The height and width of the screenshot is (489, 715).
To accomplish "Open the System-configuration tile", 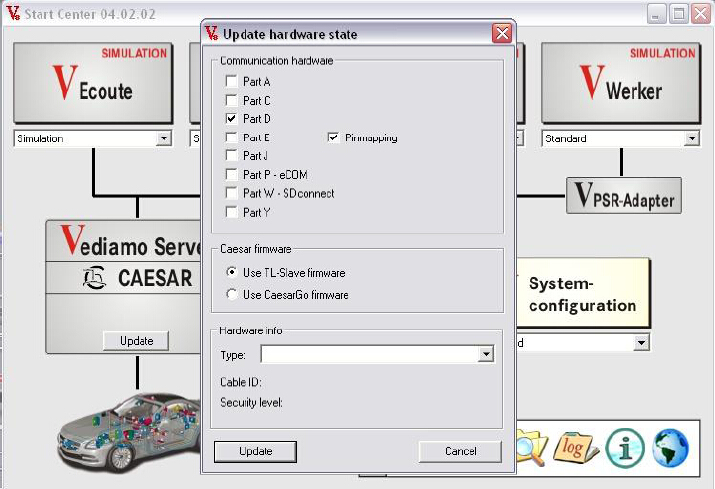I will click(x=582, y=294).
